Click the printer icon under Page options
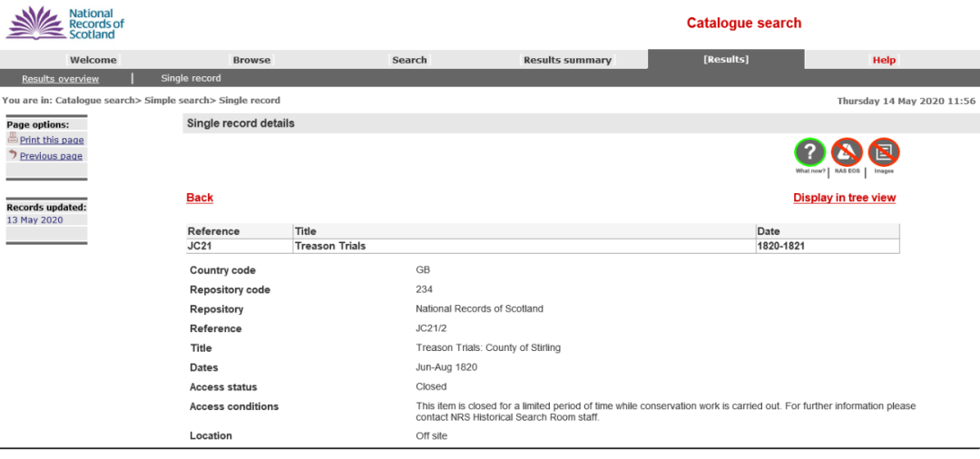This screenshot has width=980, height=459. [13, 139]
